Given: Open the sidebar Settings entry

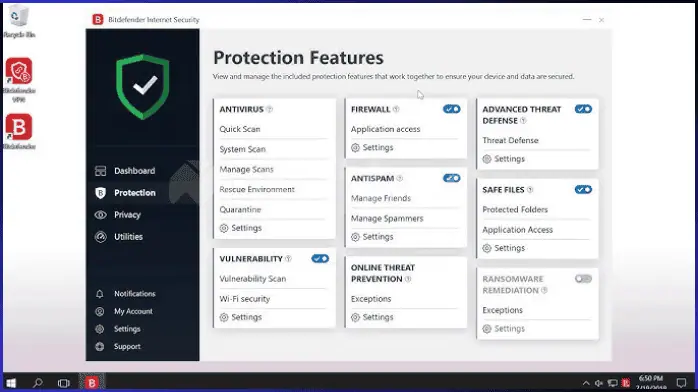Looking at the screenshot, I should point(127,329).
